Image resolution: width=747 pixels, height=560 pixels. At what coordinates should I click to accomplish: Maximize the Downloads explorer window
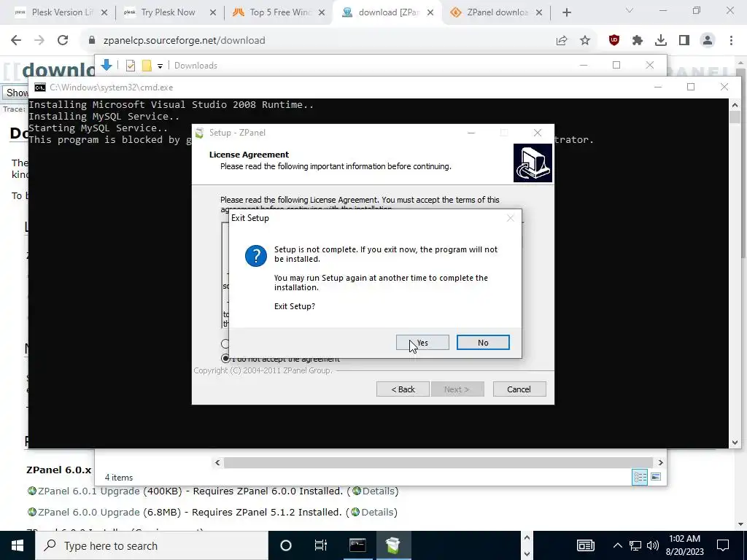click(616, 65)
